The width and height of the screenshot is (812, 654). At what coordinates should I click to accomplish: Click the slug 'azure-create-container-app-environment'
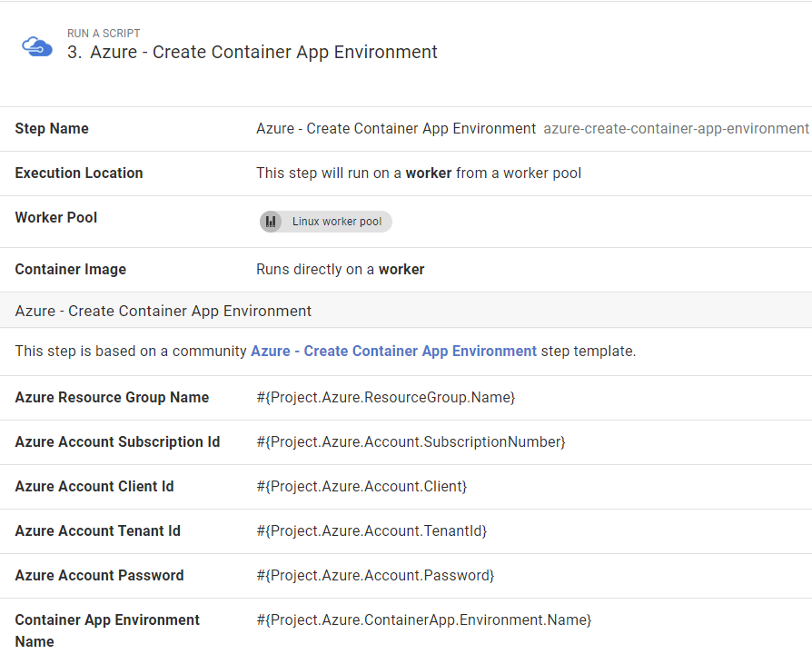point(676,128)
